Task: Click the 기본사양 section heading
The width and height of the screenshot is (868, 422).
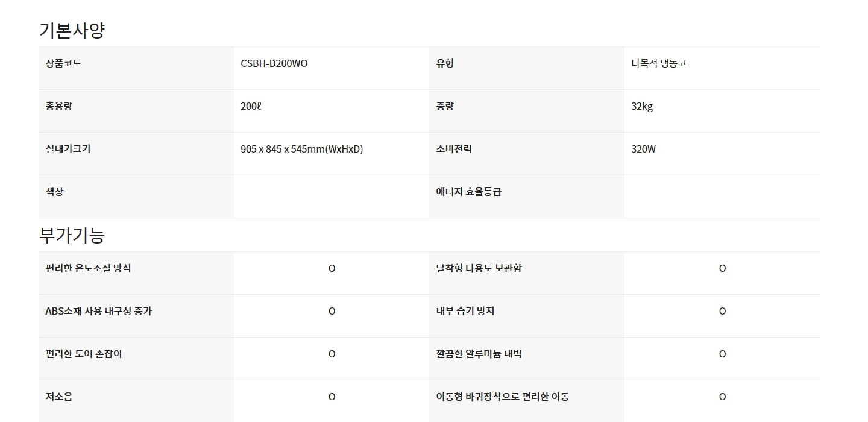Action: click(72, 30)
